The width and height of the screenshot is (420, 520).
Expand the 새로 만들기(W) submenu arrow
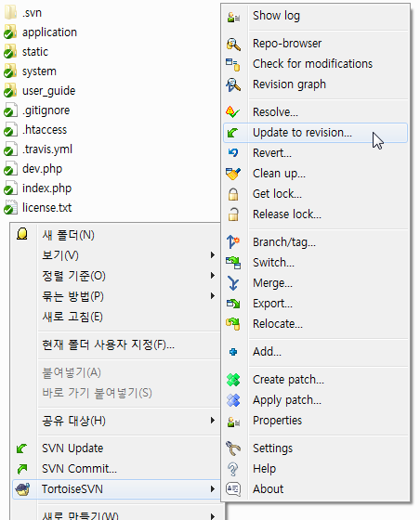(213, 516)
